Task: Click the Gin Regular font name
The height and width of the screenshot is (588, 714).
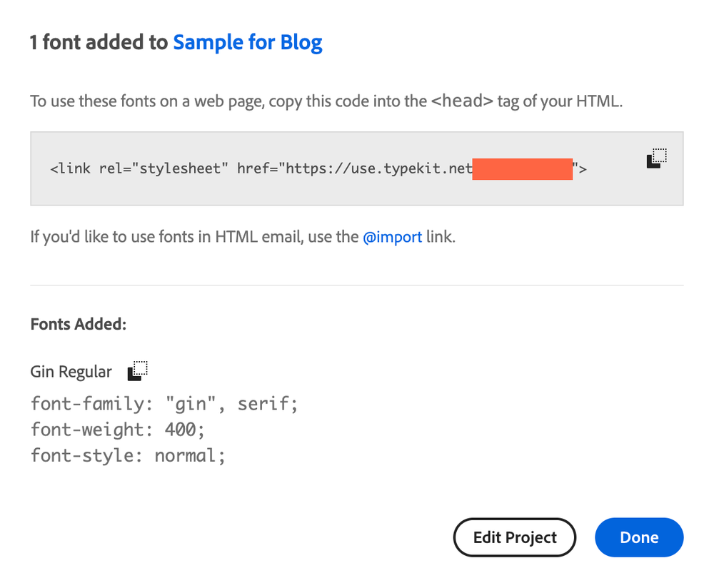Action: pos(71,372)
